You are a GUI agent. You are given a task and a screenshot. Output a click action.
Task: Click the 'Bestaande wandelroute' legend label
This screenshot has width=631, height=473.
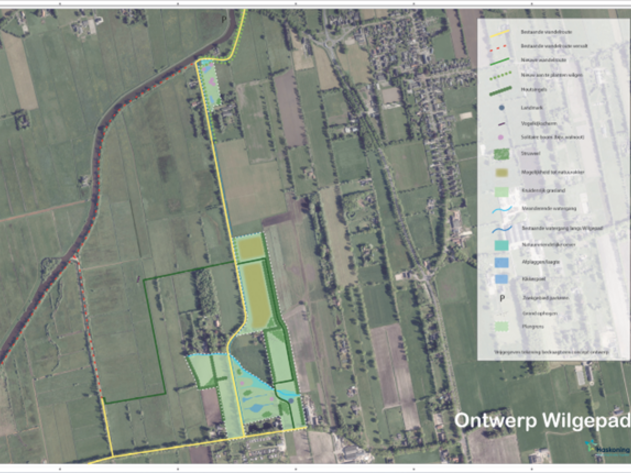[546, 32]
